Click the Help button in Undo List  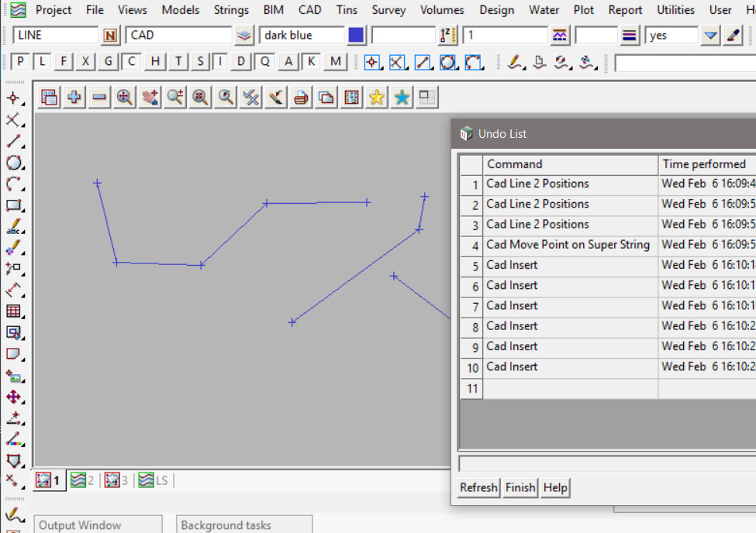555,488
